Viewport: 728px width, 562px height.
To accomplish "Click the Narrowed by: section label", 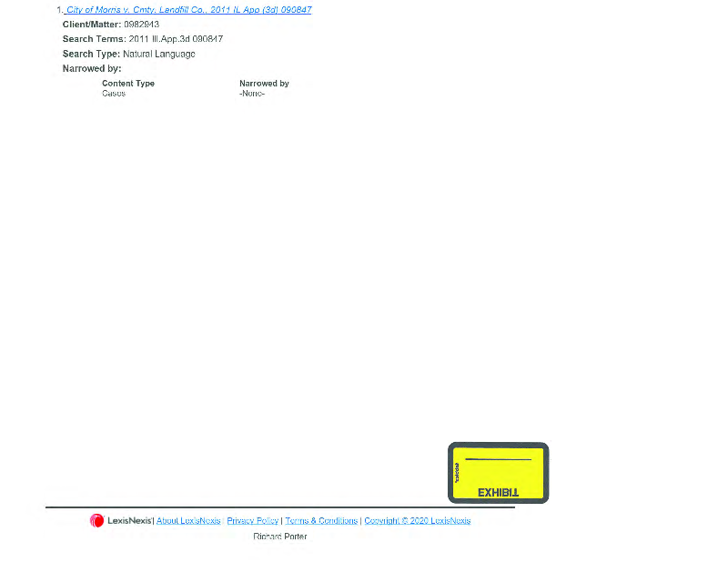I will click(92, 68).
